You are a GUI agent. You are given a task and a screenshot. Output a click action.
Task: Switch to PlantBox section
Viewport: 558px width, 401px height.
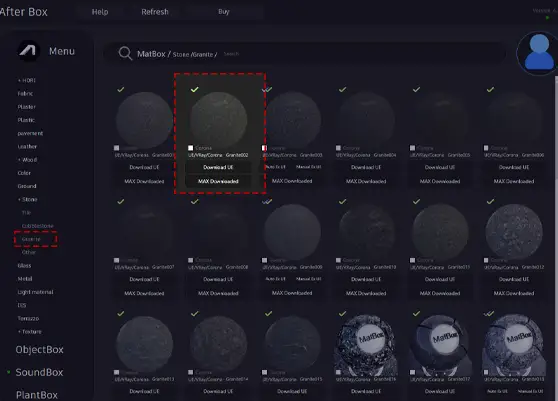(37, 395)
